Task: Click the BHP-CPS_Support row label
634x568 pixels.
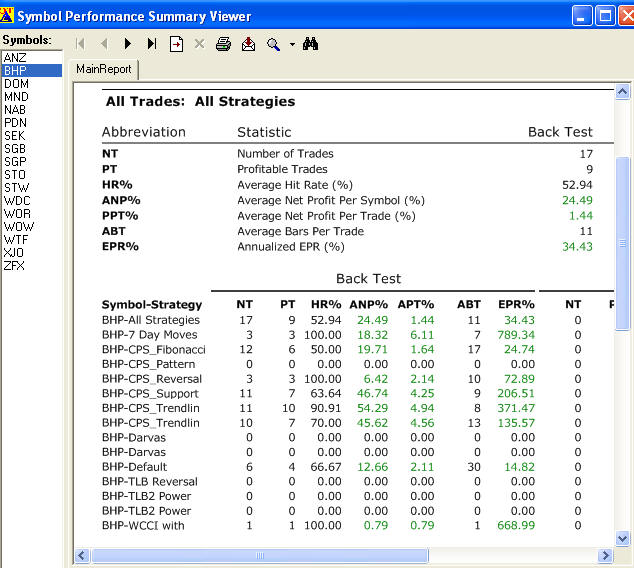Action: 150,393
